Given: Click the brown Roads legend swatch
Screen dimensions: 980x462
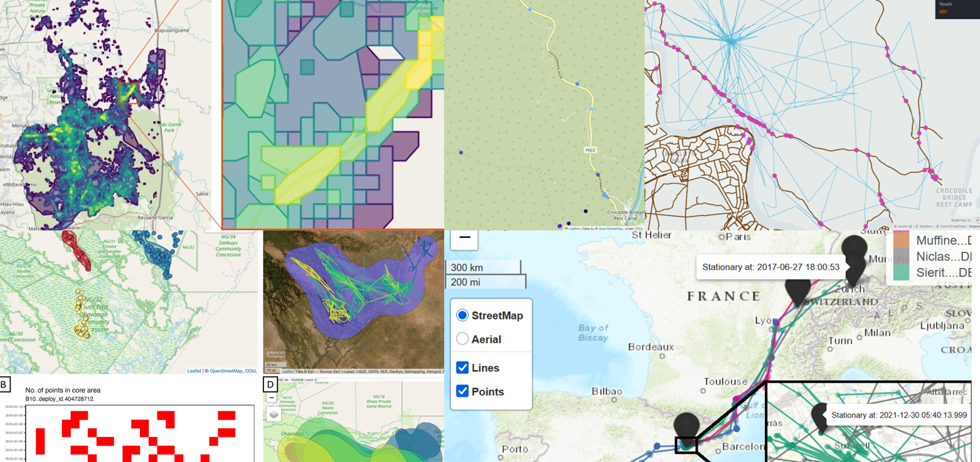Looking at the screenshot, I should point(943,11).
